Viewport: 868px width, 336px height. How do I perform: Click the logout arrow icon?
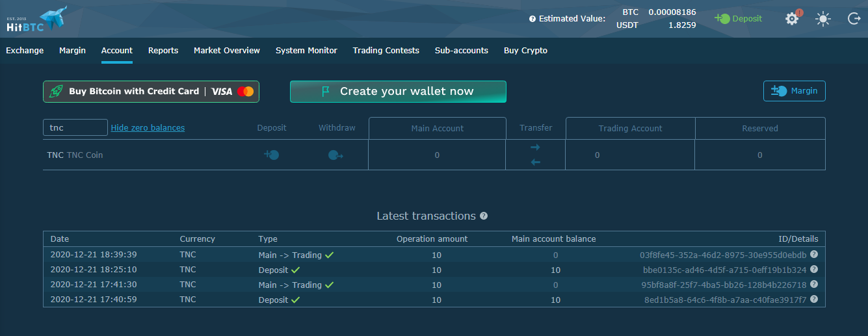tap(854, 19)
